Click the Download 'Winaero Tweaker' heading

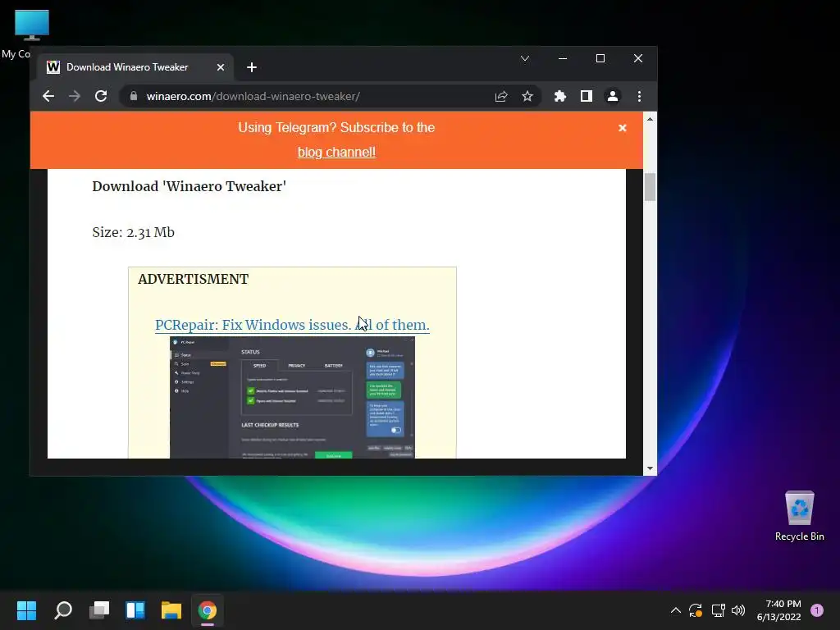[189, 186]
